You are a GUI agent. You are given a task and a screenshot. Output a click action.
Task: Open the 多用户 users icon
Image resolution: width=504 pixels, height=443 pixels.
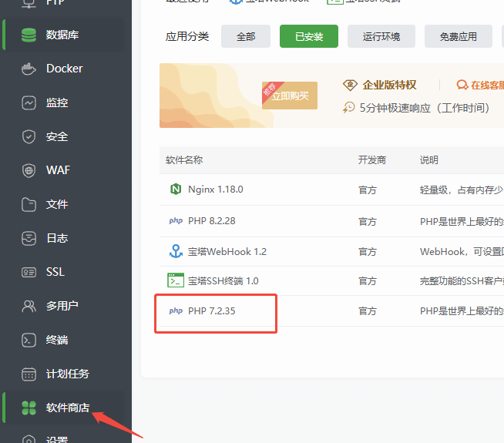coord(29,306)
